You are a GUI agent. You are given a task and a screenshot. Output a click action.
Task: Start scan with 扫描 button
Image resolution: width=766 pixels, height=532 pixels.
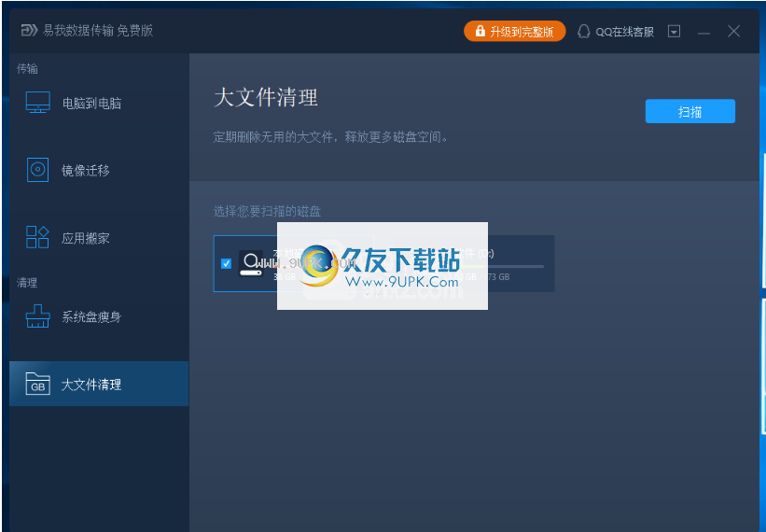click(689, 111)
